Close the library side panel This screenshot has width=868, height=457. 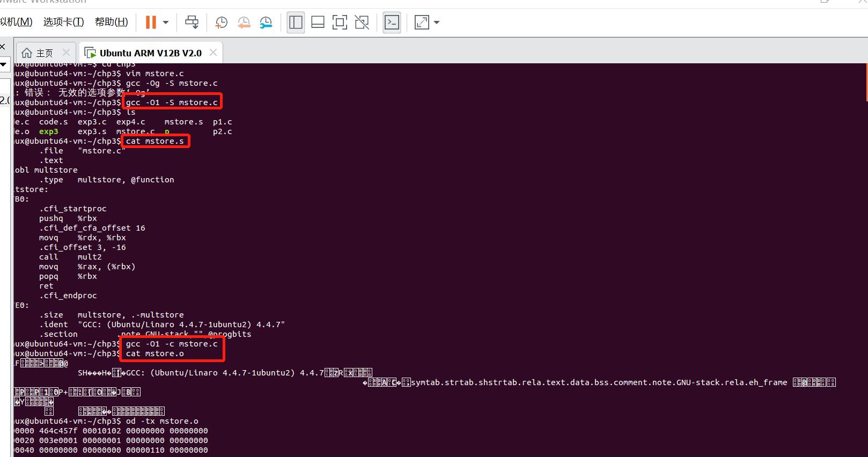pyautogui.click(x=2, y=47)
